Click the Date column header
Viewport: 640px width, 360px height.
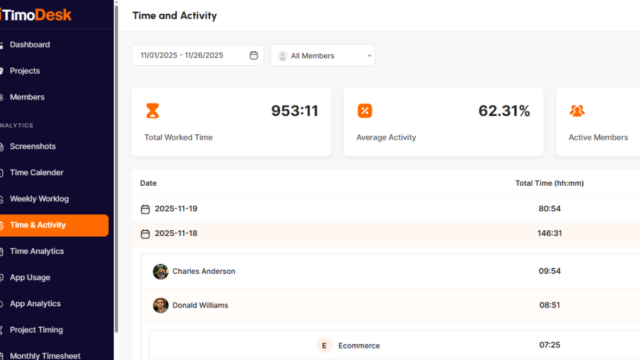tap(148, 183)
